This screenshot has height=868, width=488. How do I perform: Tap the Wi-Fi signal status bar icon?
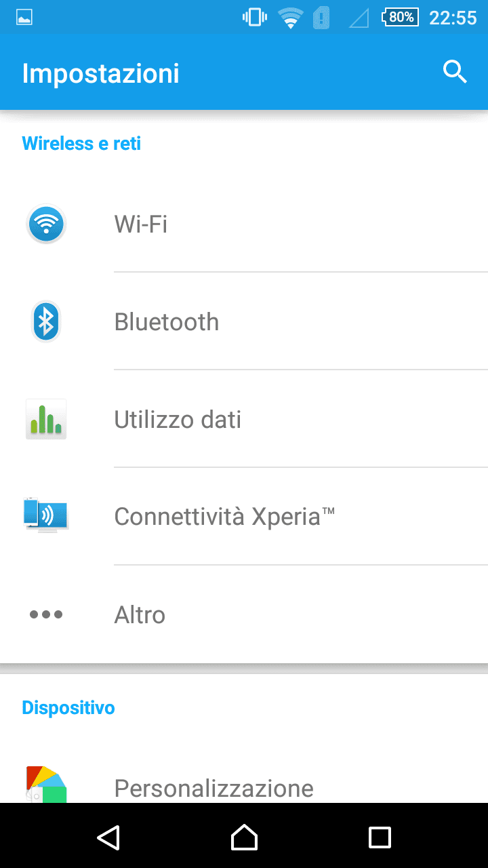(290, 18)
